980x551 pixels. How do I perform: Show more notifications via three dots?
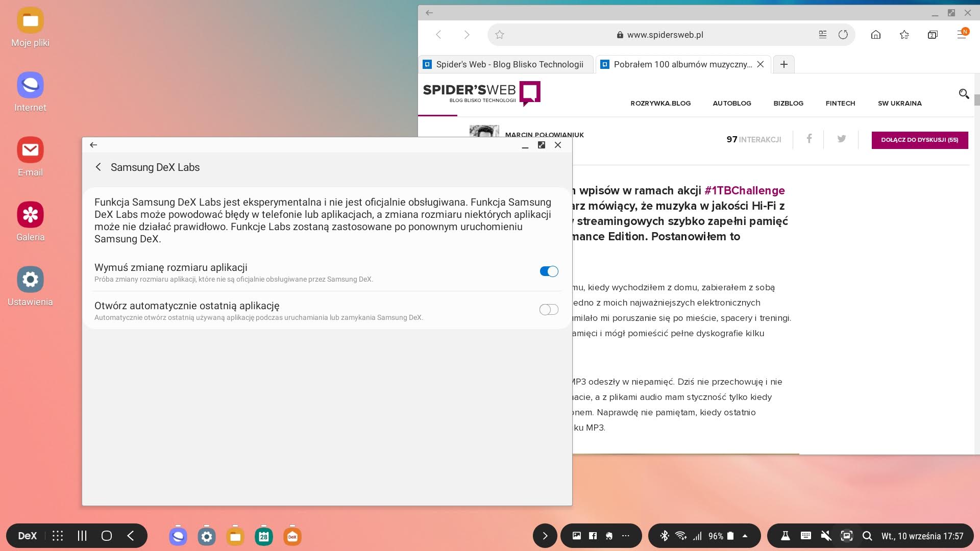point(626,536)
